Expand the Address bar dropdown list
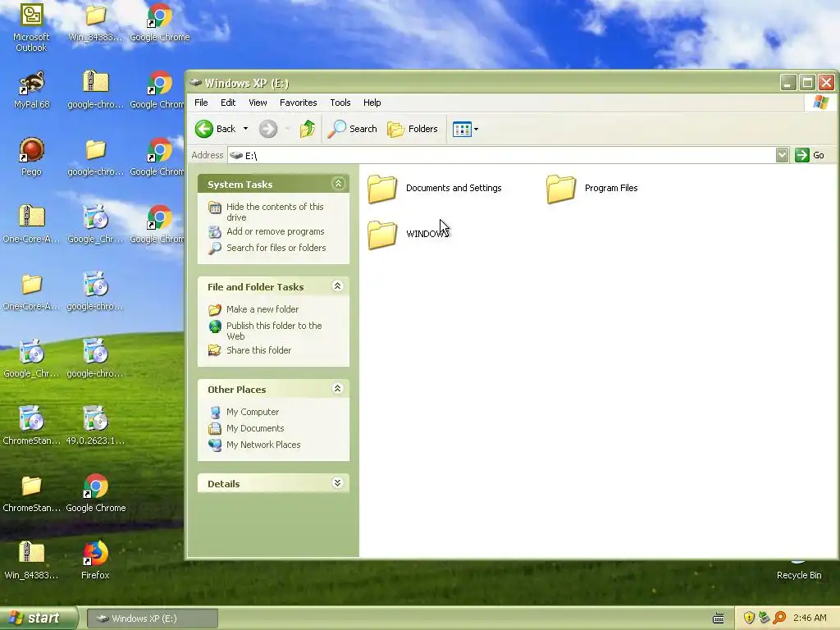Image resolution: width=840 pixels, height=630 pixels. click(x=782, y=155)
